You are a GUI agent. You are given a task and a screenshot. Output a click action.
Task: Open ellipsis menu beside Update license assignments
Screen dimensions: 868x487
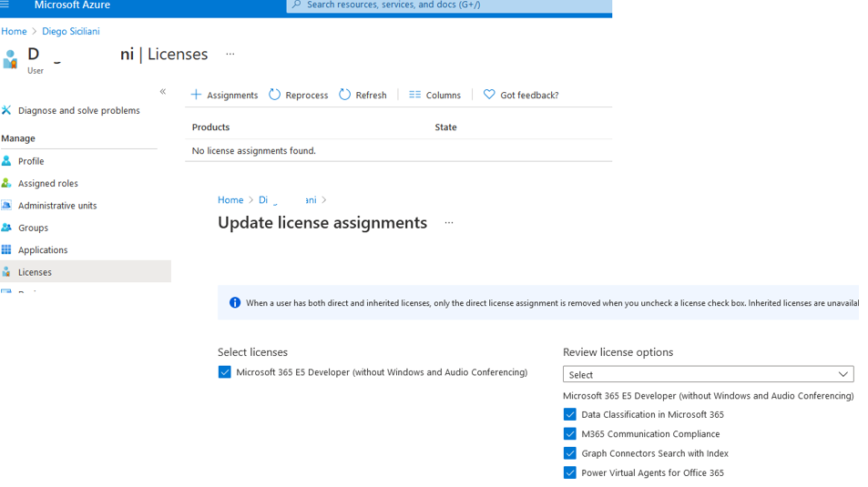click(449, 223)
